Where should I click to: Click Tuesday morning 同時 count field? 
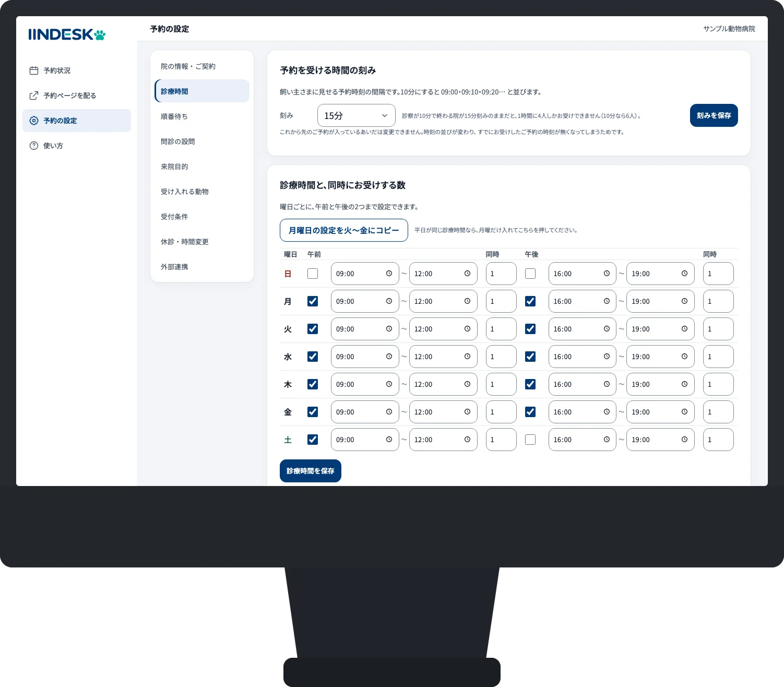tap(501, 329)
